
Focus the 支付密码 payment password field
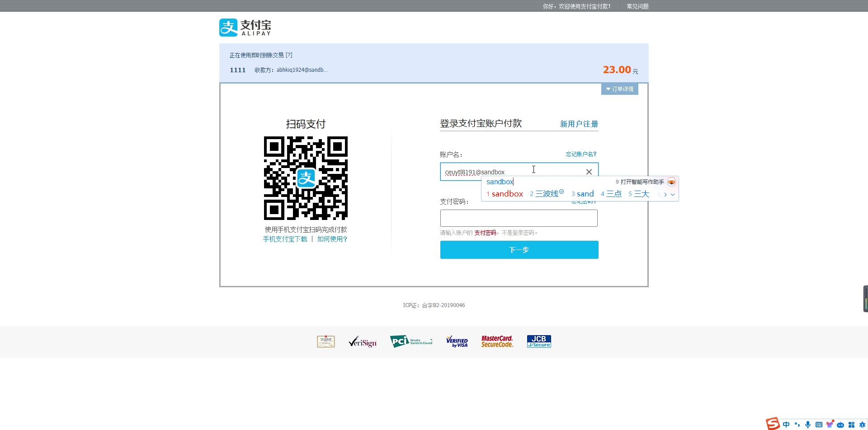point(519,218)
